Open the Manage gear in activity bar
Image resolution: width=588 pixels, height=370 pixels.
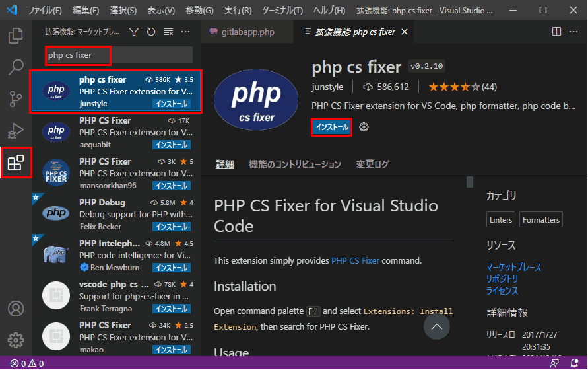coord(16,340)
